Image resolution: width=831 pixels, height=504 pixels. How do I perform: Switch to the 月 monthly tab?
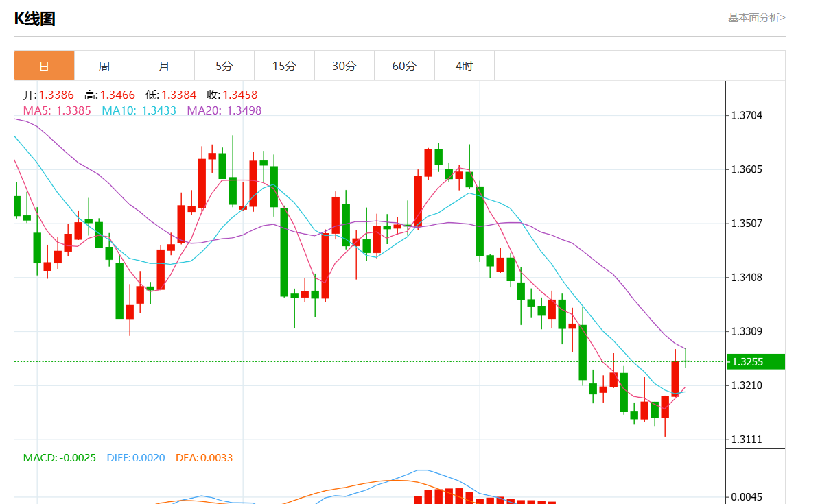point(164,66)
